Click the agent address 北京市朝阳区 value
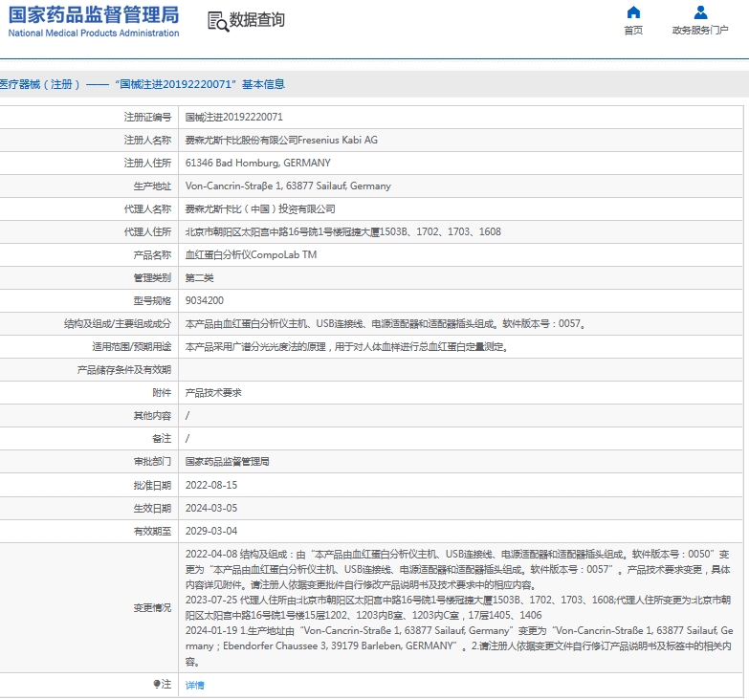 343,232
